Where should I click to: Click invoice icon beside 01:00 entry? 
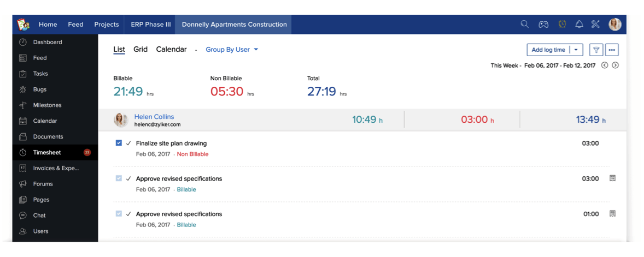pyautogui.click(x=612, y=213)
